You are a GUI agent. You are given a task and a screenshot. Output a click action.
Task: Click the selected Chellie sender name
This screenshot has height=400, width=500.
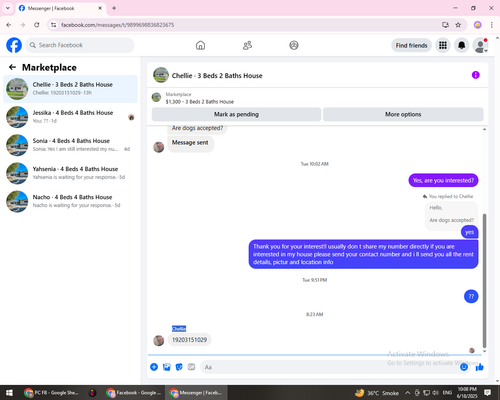pos(179,329)
